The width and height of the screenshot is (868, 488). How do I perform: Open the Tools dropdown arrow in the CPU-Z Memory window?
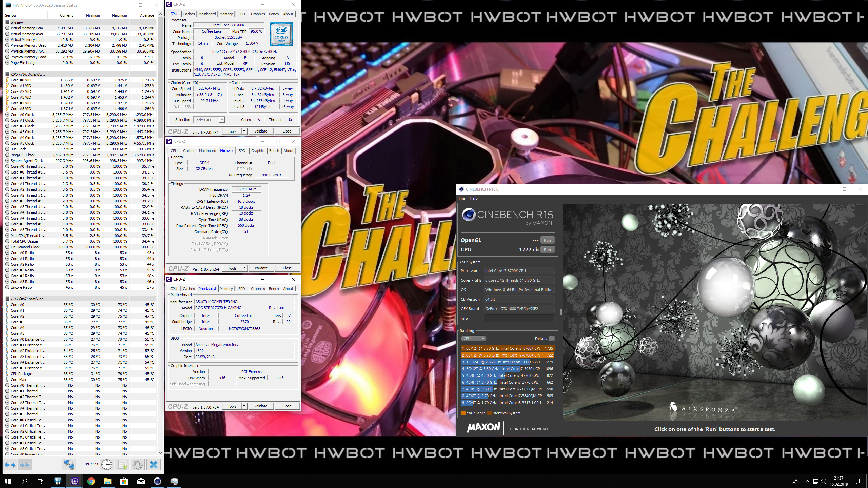click(x=244, y=268)
